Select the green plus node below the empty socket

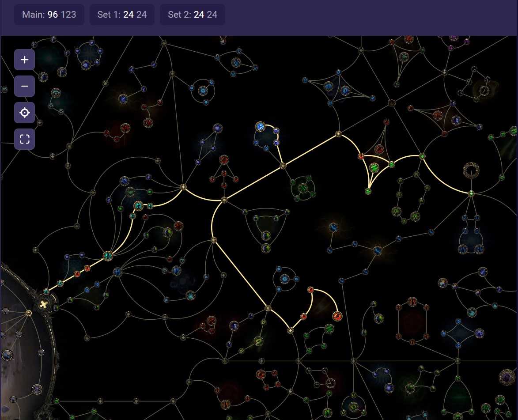click(471, 193)
